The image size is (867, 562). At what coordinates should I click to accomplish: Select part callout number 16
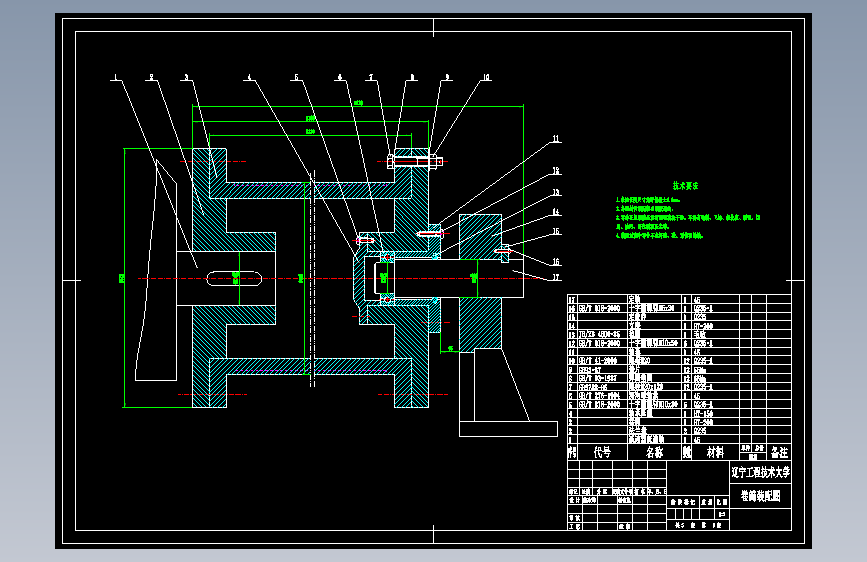[556, 262]
